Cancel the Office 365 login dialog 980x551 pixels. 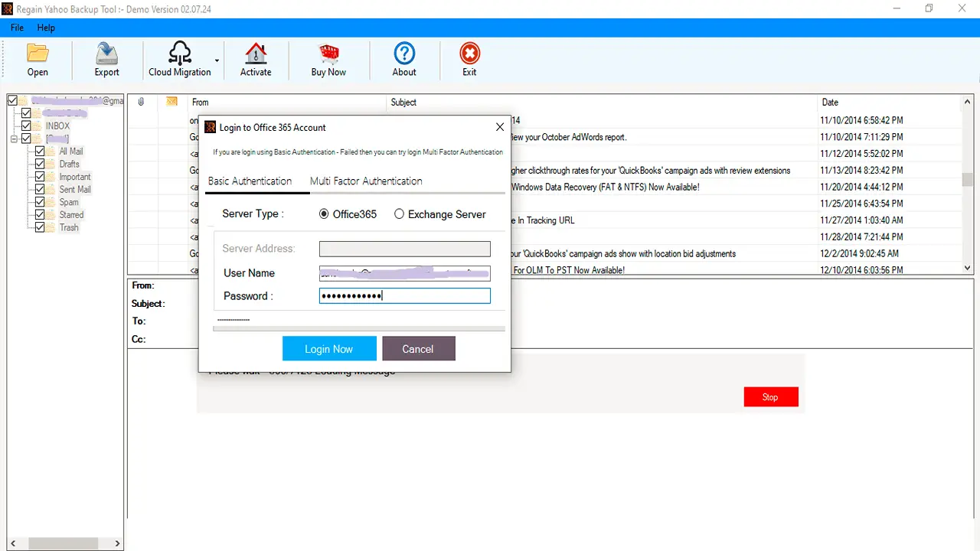pyautogui.click(x=418, y=349)
